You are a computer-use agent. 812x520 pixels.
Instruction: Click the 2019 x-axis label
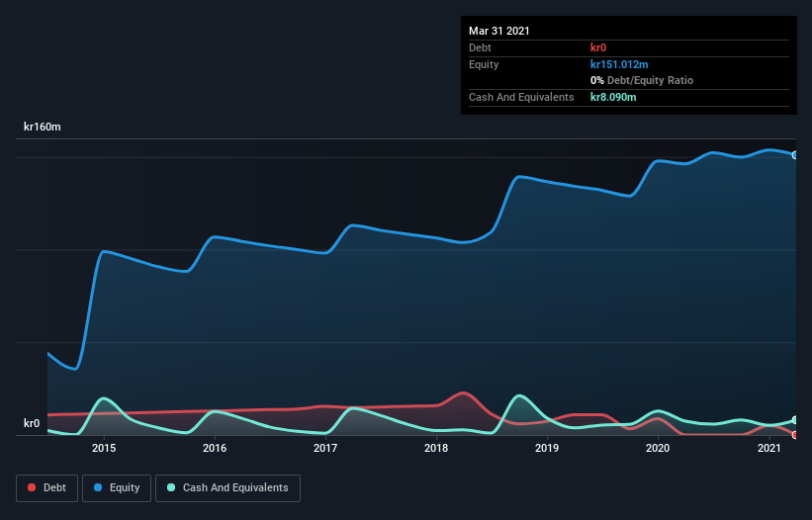[x=547, y=448]
